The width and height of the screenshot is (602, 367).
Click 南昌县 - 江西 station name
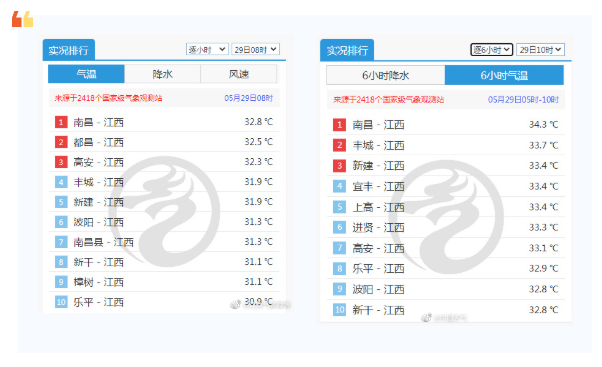(x=104, y=242)
